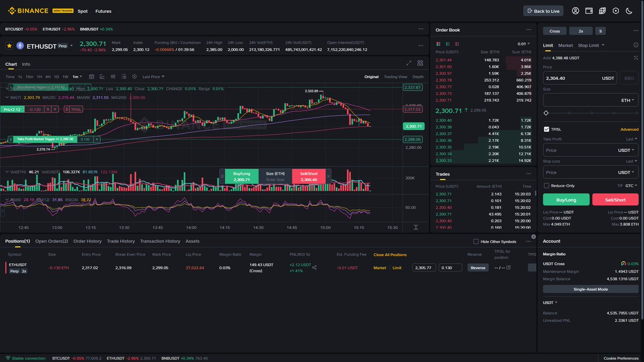
Task: Open the 0.01 order book grouping dropdown
Action: pos(524,44)
